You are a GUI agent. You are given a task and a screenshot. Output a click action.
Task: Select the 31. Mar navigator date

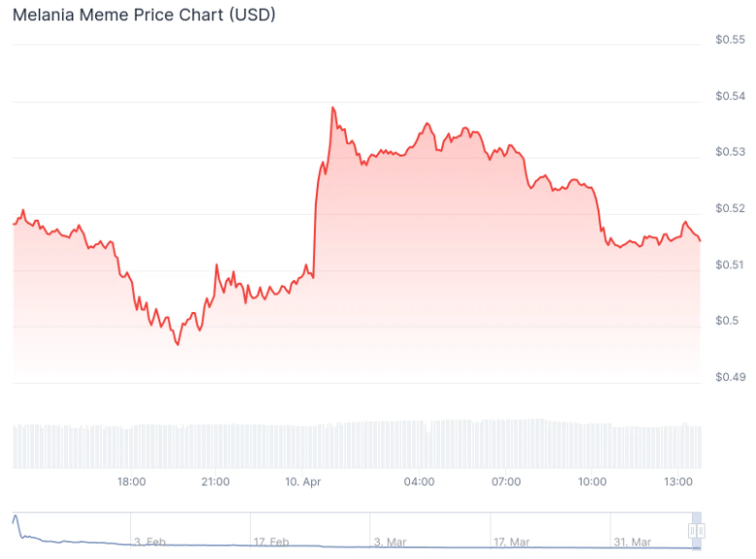tap(633, 542)
